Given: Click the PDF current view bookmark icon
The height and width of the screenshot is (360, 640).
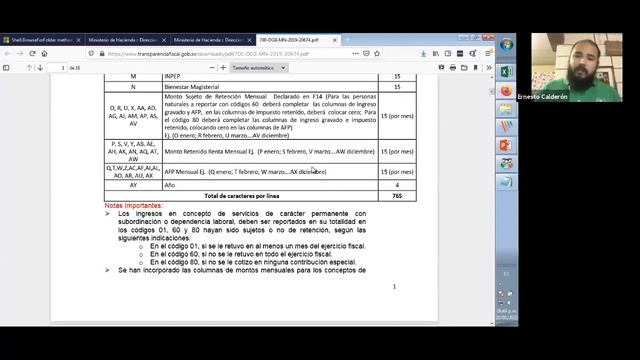Looking at the screenshot, I should (476, 67).
